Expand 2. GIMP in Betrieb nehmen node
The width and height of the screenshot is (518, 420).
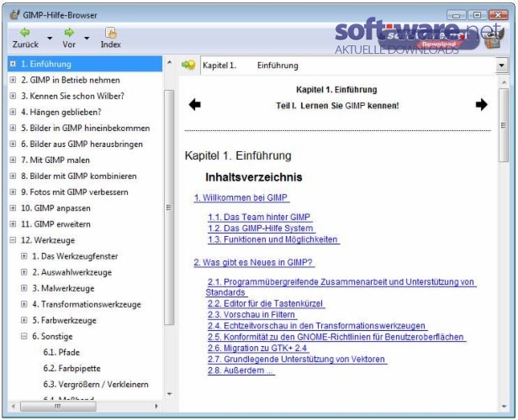[x=13, y=80]
